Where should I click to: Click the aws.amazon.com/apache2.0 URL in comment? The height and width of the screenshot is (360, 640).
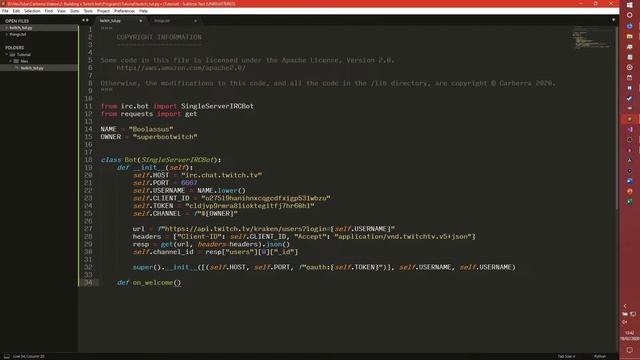click(181, 68)
